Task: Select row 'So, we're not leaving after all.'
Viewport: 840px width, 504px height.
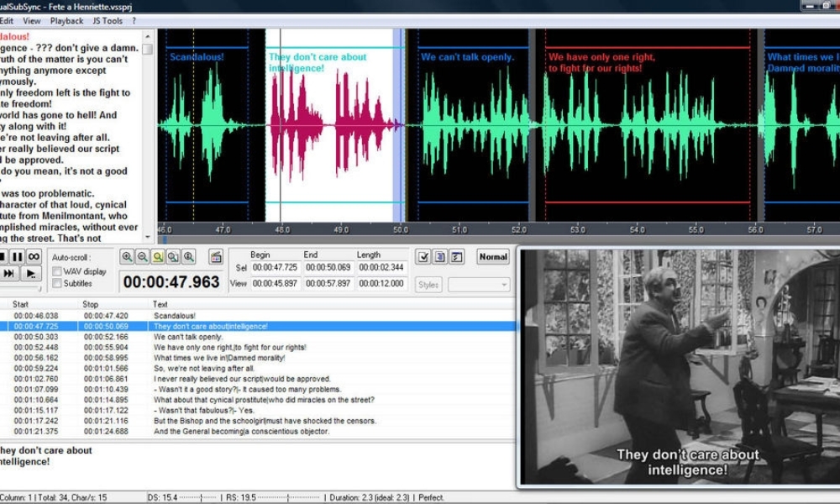Action: click(258, 369)
